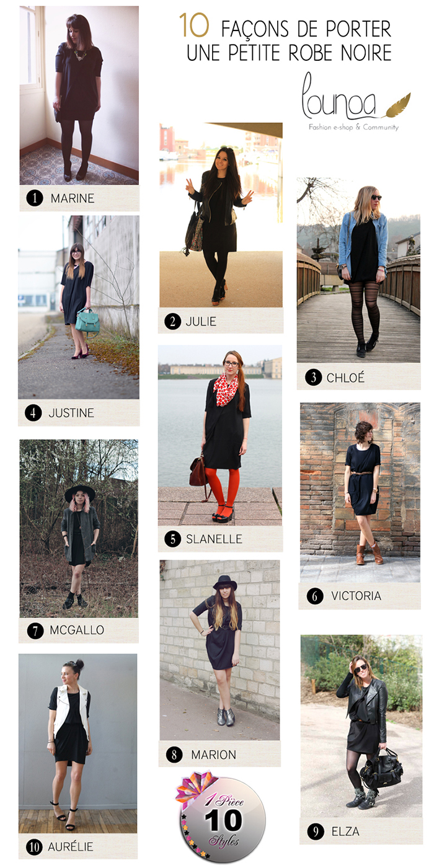Click the number 3 circle beside Chloé
434x868 pixels.
click(312, 378)
